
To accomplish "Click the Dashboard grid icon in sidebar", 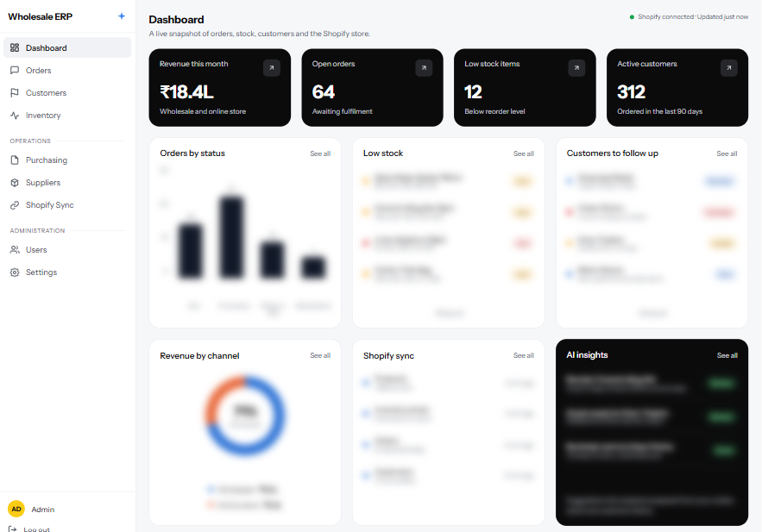I will pyautogui.click(x=15, y=47).
